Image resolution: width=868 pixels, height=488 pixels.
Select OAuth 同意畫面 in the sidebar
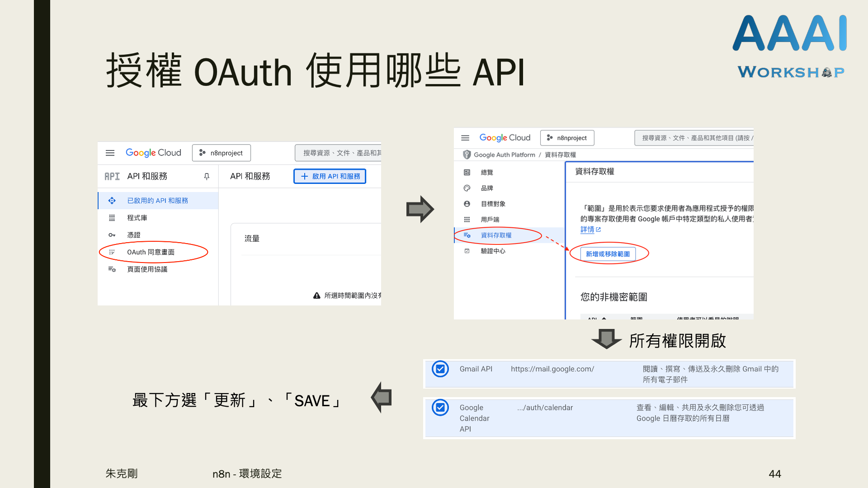(x=151, y=252)
